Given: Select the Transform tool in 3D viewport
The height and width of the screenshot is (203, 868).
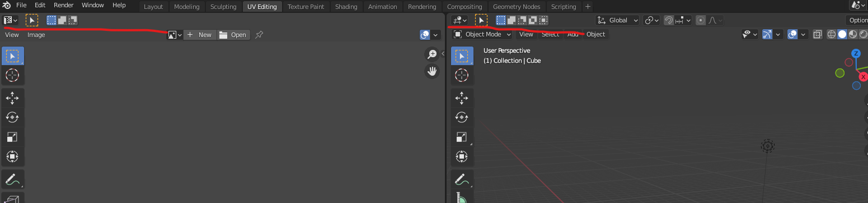Looking at the screenshot, I should tap(462, 156).
